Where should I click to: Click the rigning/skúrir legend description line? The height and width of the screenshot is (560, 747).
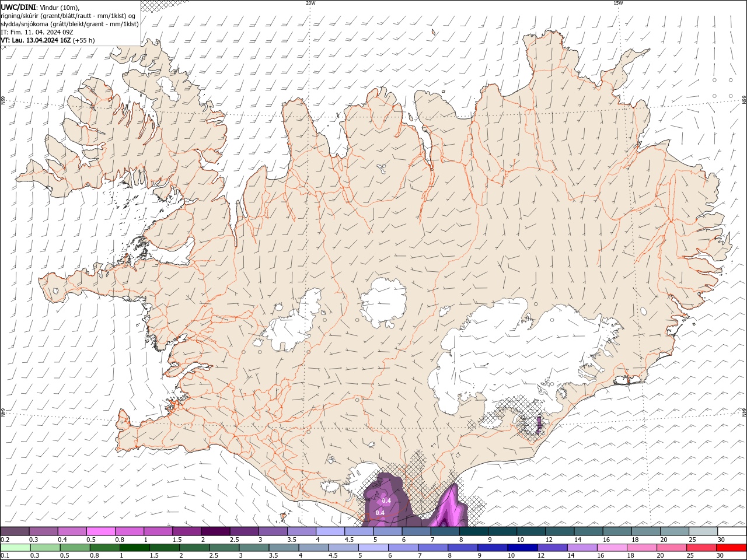[x=68, y=16]
